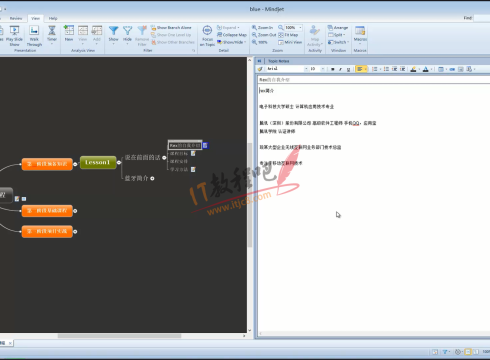This screenshot has width=490, height=360.
Task: Open the Help ribbon tab
Action: [53, 18]
